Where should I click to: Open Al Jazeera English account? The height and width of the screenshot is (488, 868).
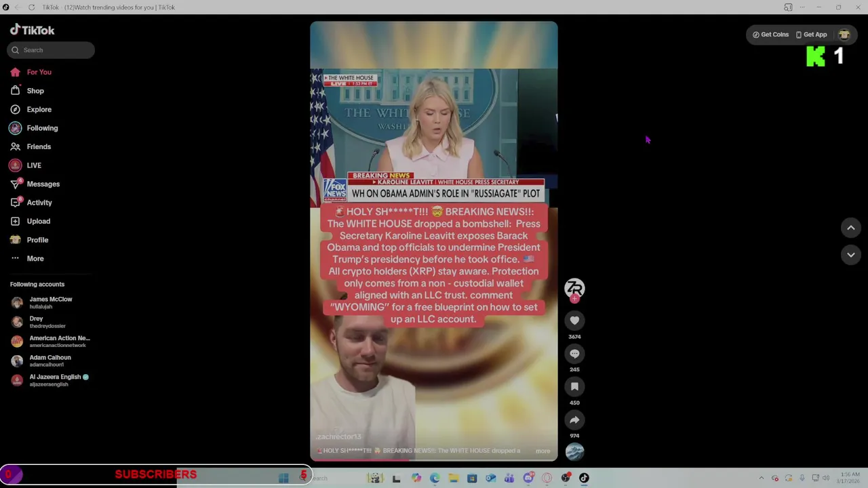click(50, 380)
